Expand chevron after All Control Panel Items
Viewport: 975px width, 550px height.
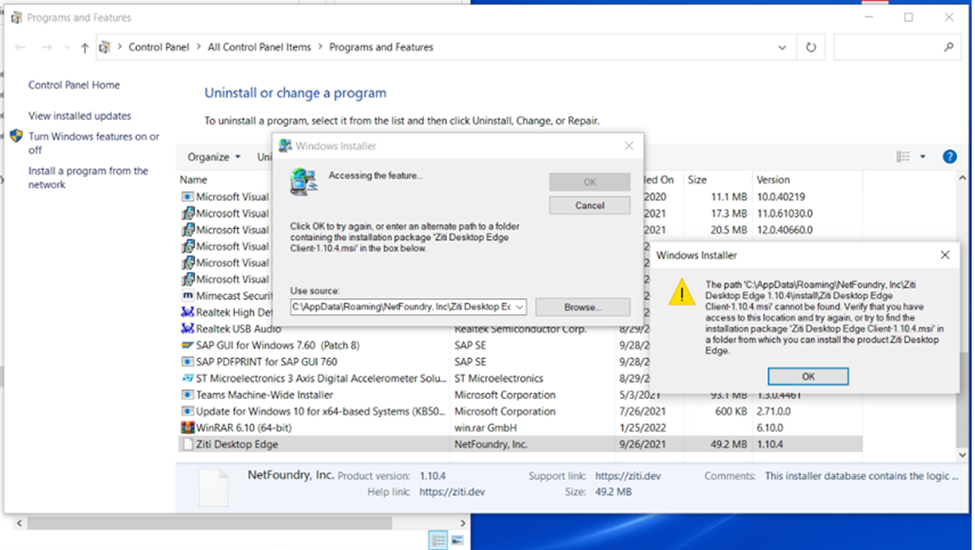coord(320,47)
